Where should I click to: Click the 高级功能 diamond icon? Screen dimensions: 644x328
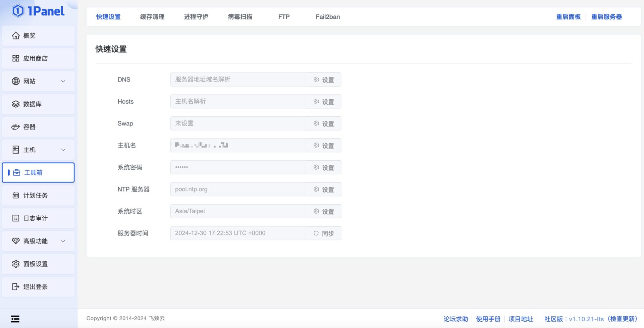coord(16,241)
